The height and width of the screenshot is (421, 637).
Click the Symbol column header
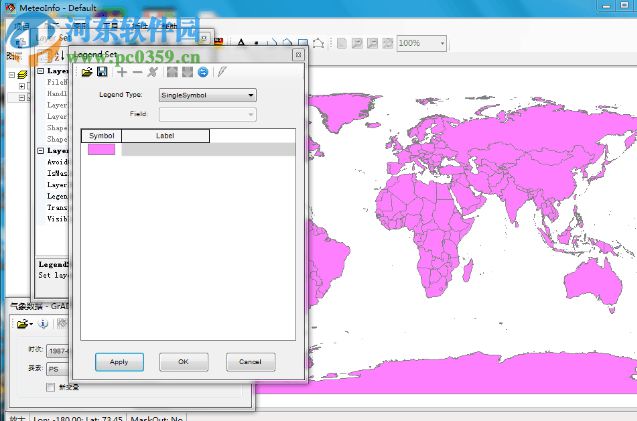[x=102, y=136]
